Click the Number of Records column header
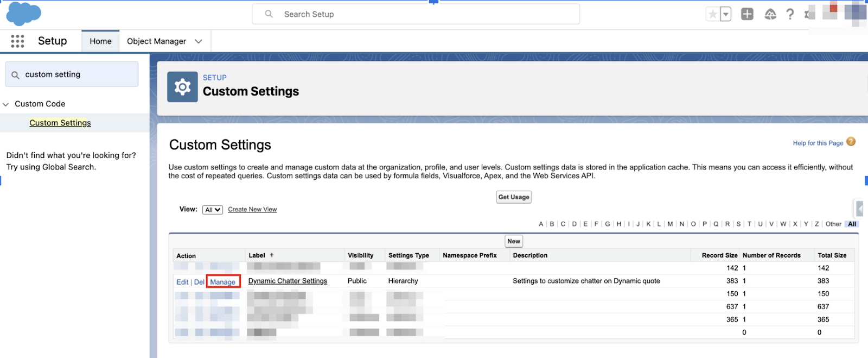This screenshot has height=358, width=868. tap(771, 255)
